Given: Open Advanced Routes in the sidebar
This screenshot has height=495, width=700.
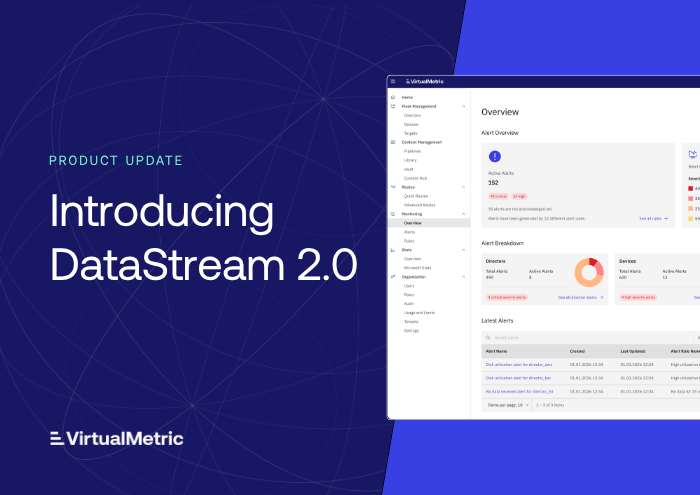Looking at the screenshot, I should [x=419, y=205].
